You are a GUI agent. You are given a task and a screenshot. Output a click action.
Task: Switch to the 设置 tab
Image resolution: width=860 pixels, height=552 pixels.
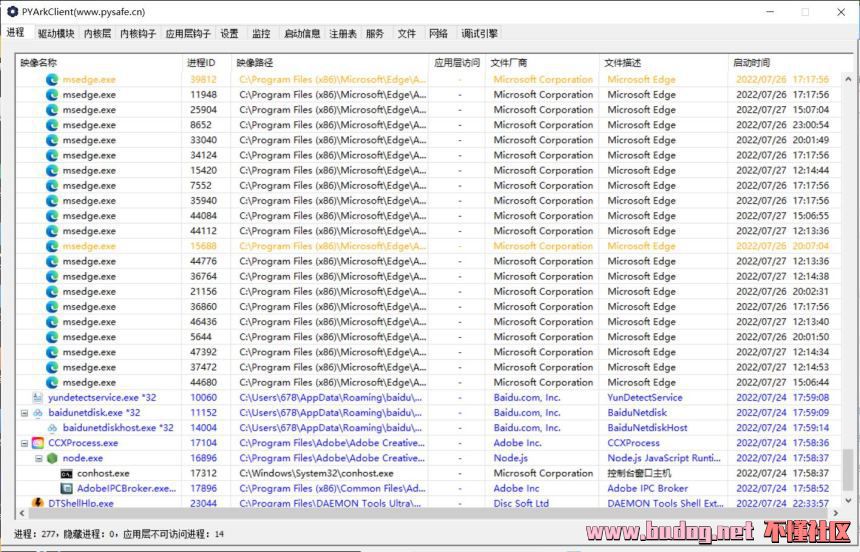click(229, 33)
